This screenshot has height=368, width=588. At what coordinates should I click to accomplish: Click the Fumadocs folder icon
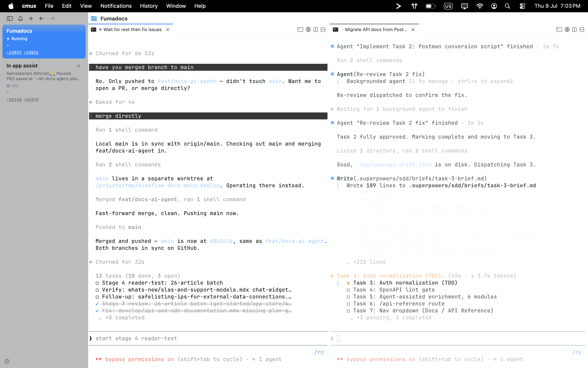pyautogui.click(x=94, y=18)
